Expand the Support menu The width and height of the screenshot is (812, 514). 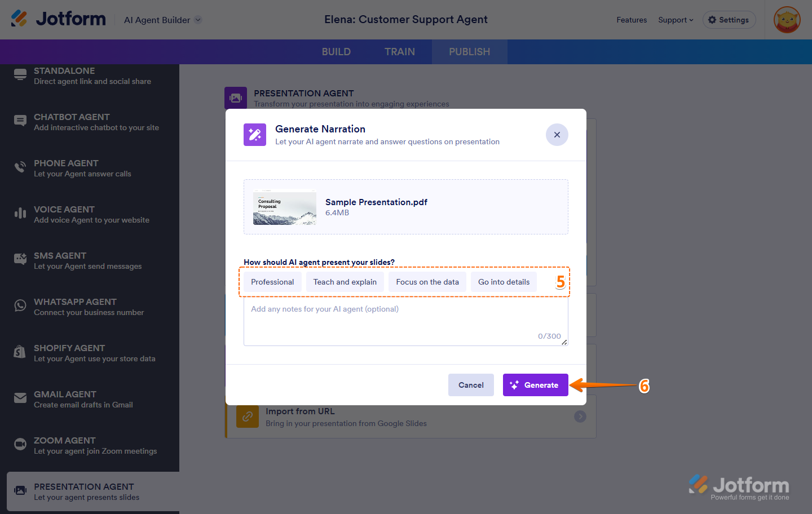(x=676, y=20)
